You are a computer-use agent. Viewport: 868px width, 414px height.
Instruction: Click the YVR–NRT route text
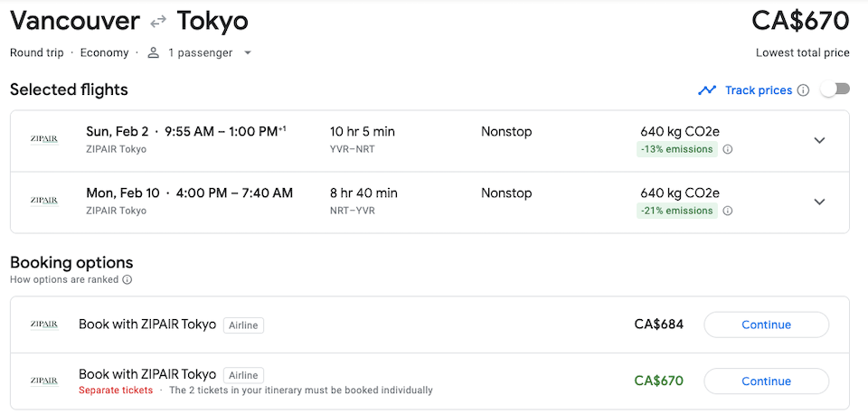click(x=352, y=149)
